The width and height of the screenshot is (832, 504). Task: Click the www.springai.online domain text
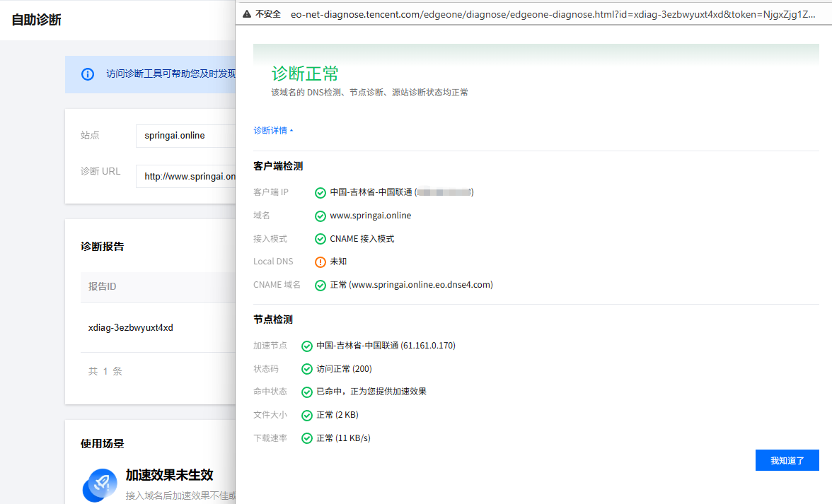tap(370, 216)
